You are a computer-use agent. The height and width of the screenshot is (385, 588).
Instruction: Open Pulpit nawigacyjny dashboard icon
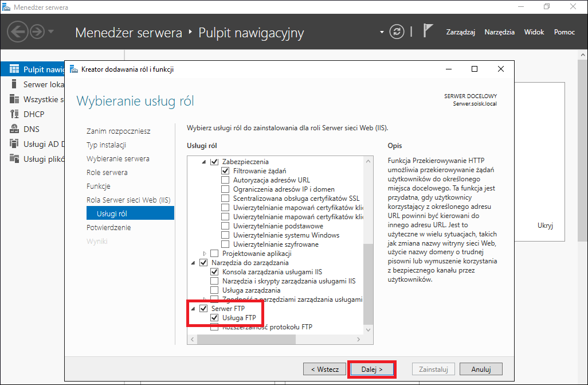(14, 69)
